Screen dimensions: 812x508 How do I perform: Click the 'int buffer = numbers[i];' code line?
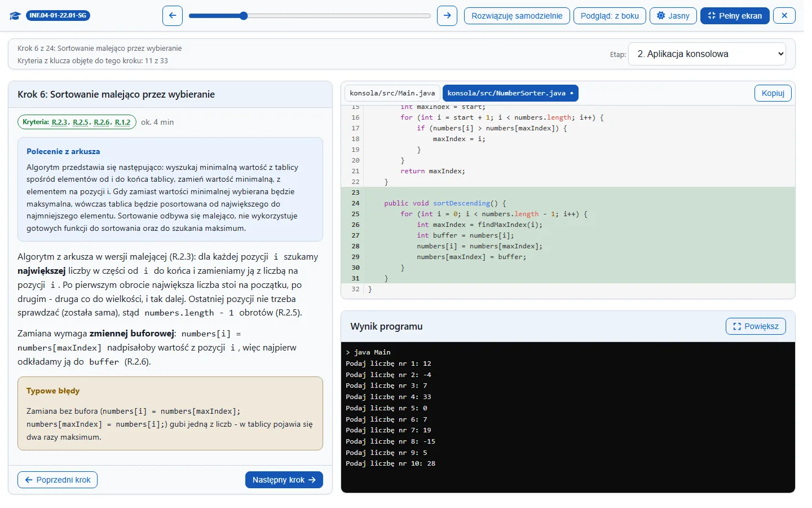(x=465, y=235)
